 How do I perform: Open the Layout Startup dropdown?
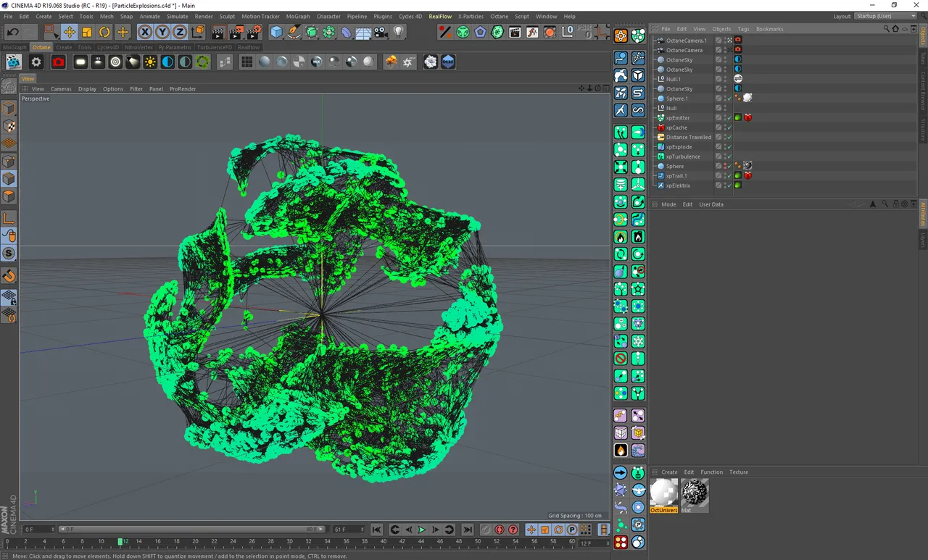pos(885,16)
